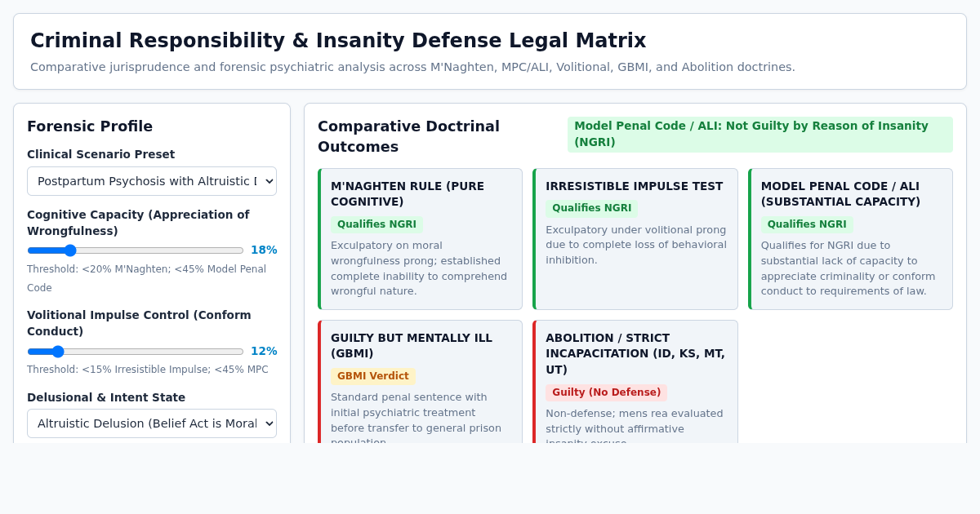980x514 pixels.
Task: Click the 18% cognitive capacity value
Action: [x=264, y=250]
